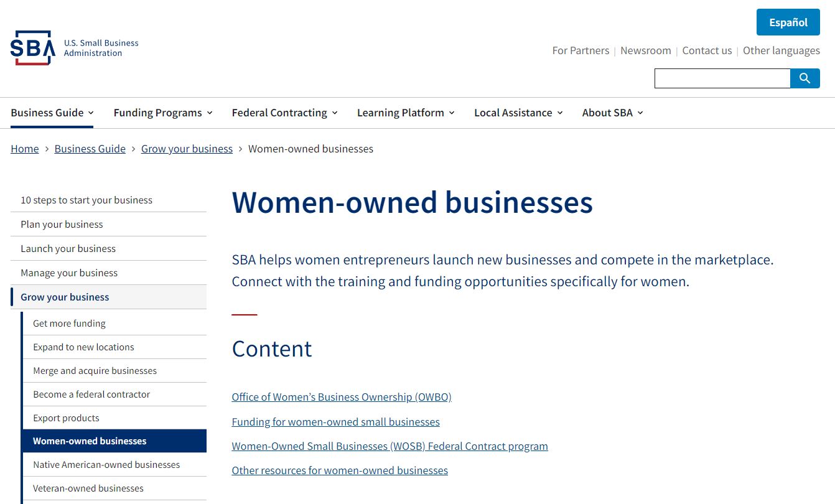Click the Home breadcrumb link
The height and width of the screenshot is (504, 835).
point(25,149)
